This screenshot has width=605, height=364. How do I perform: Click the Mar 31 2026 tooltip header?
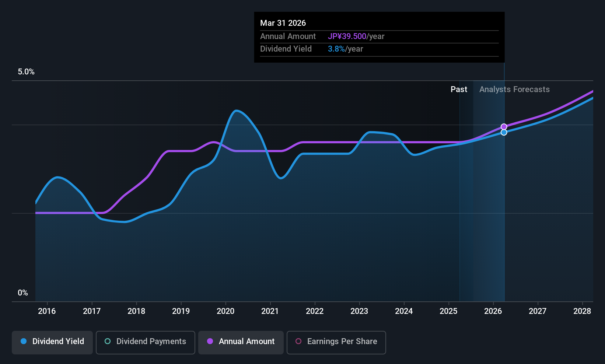283,23
